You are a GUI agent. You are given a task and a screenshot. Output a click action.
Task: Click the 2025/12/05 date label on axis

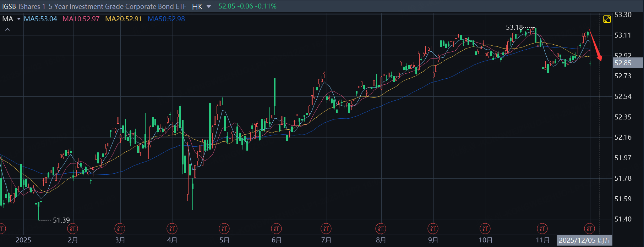(x=584, y=240)
